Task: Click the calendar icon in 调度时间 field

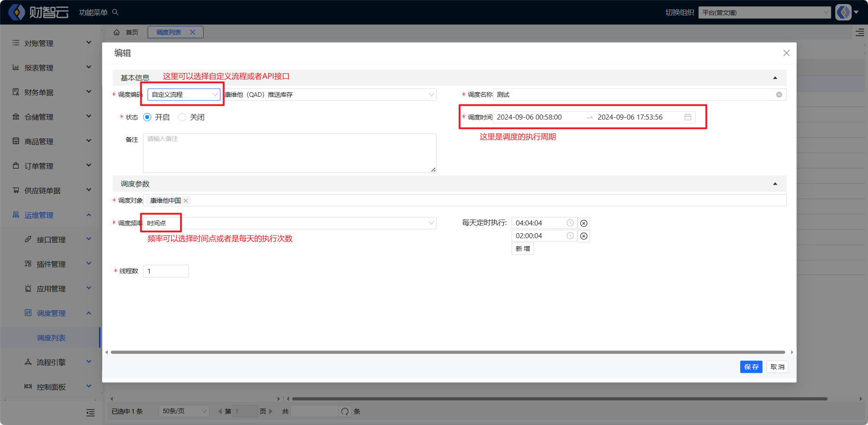Action: 688,117
